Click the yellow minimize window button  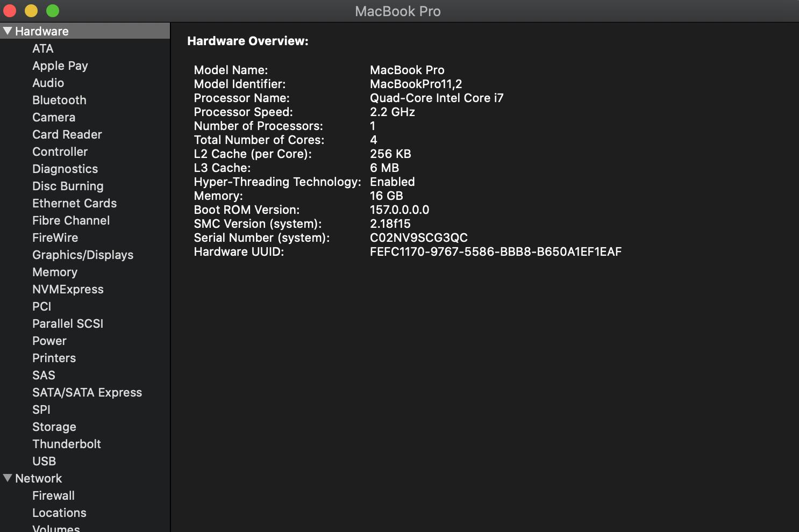(31, 11)
